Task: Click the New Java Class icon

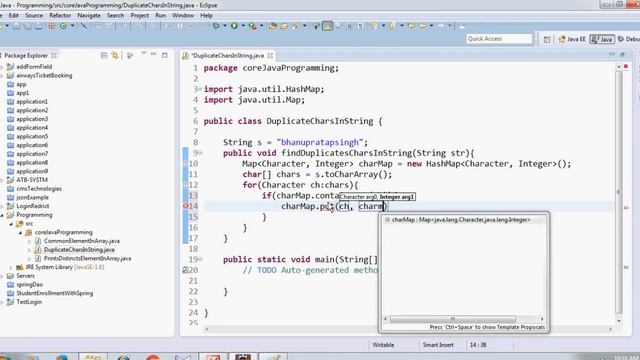Action: pos(64,26)
